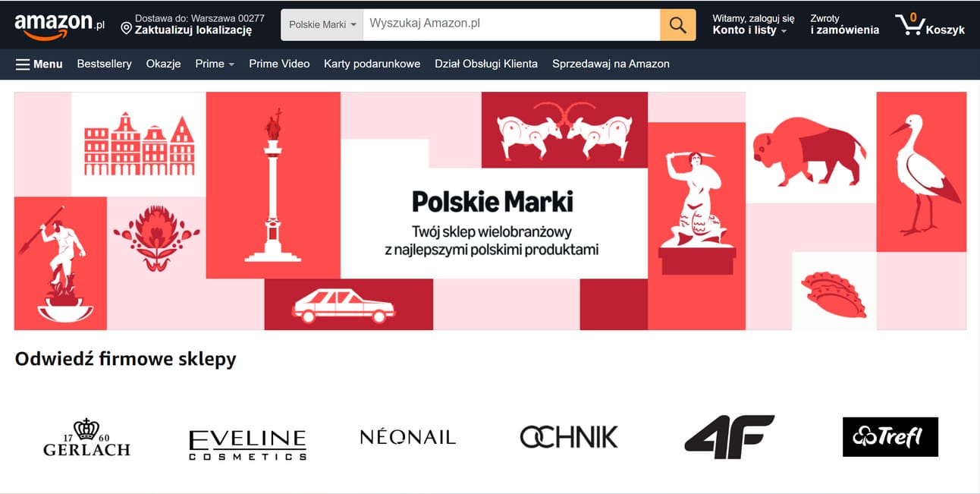Click the orange search magnifier button
The width and height of the screenshot is (980, 494).
677,25
